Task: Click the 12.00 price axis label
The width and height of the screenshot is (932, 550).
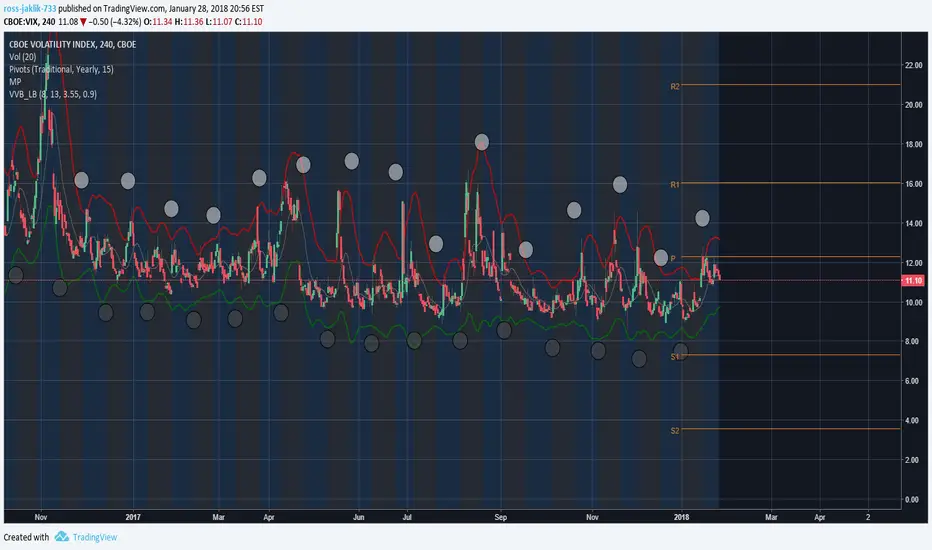Action: point(913,263)
